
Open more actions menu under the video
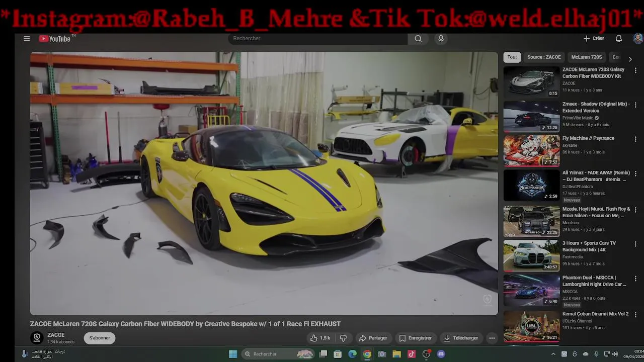492,338
